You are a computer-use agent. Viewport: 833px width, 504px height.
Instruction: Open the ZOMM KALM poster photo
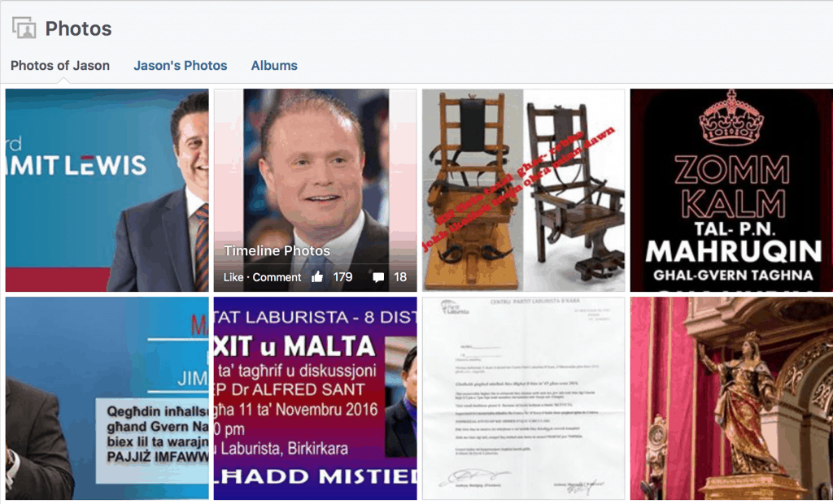pos(731,190)
